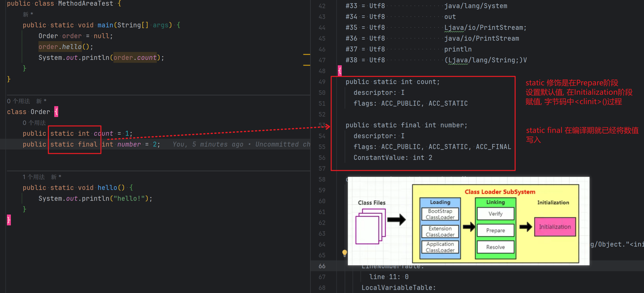Click the pink Initialization box in diagram
Viewport: 644px width, 293px height.
(555, 227)
